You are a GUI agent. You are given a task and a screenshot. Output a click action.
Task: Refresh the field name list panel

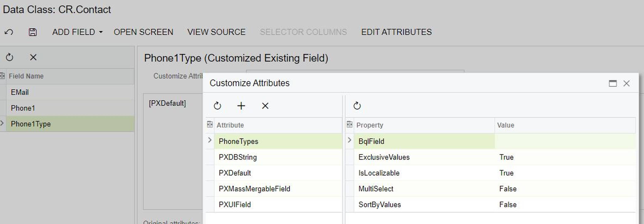[x=10, y=57]
